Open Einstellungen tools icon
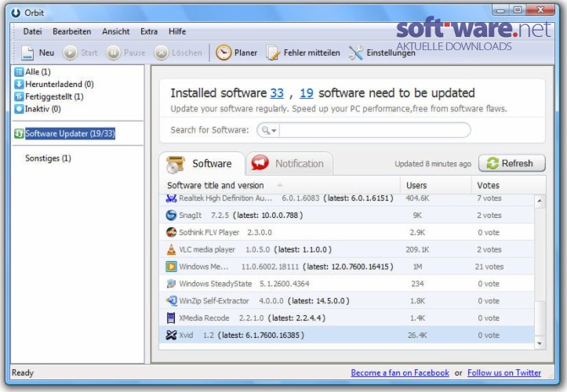The height and width of the screenshot is (392, 567). [356, 53]
